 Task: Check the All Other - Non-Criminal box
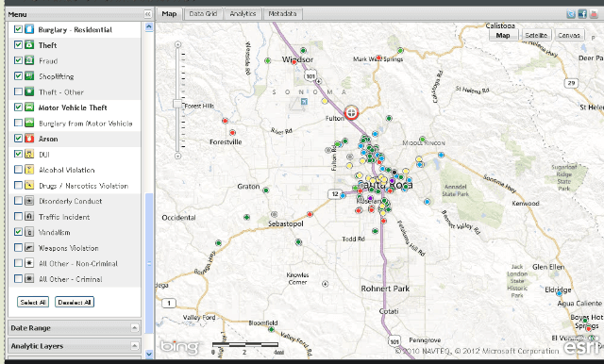tap(18, 263)
